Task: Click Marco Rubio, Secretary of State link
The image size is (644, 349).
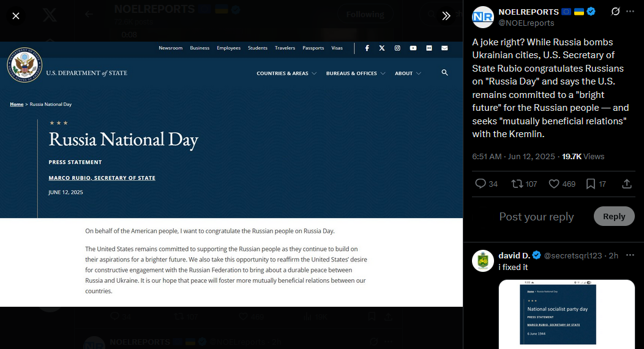Action: click(x=102, y=178)
